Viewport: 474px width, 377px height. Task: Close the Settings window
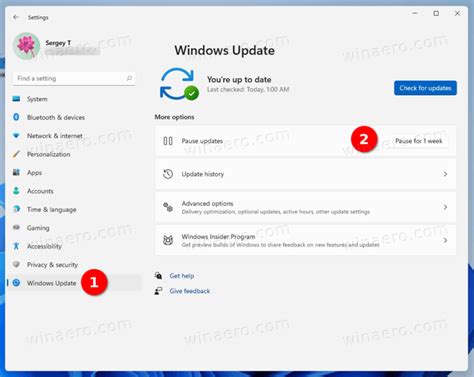pyautogui.click(x=457, y=13)
